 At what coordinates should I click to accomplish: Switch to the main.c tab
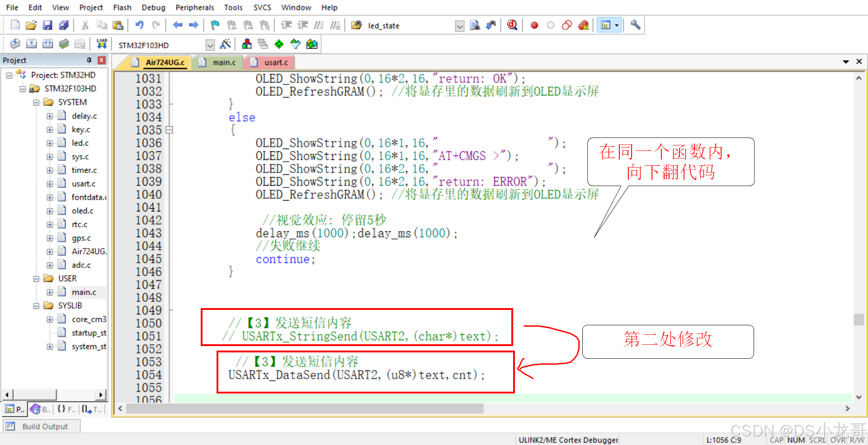219,62
